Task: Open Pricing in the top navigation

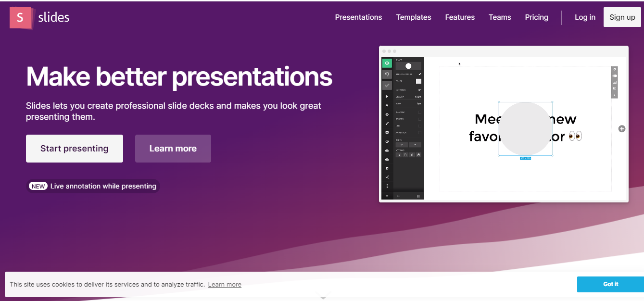Action: point(537,17)
